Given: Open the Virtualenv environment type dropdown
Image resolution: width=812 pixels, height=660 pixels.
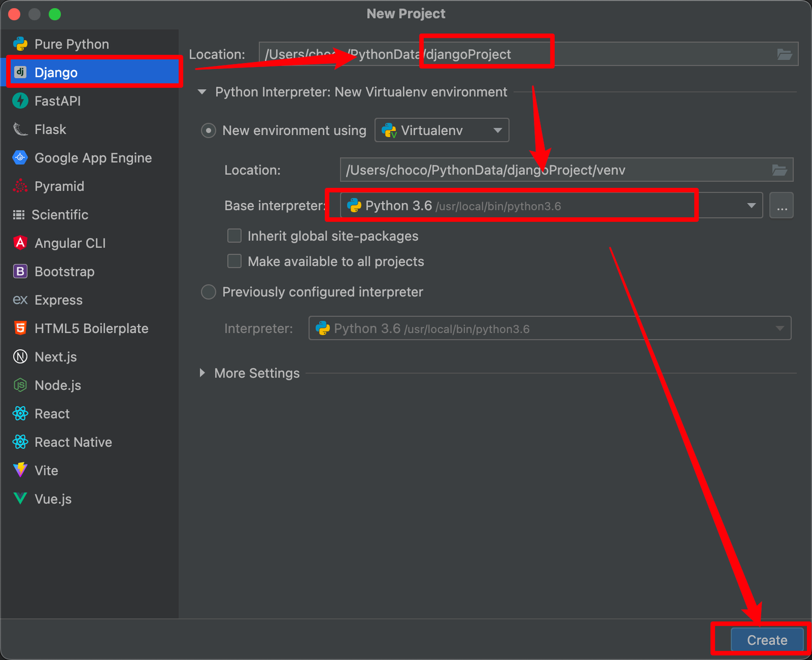Looking at the screenshot, I should point(442,130).
